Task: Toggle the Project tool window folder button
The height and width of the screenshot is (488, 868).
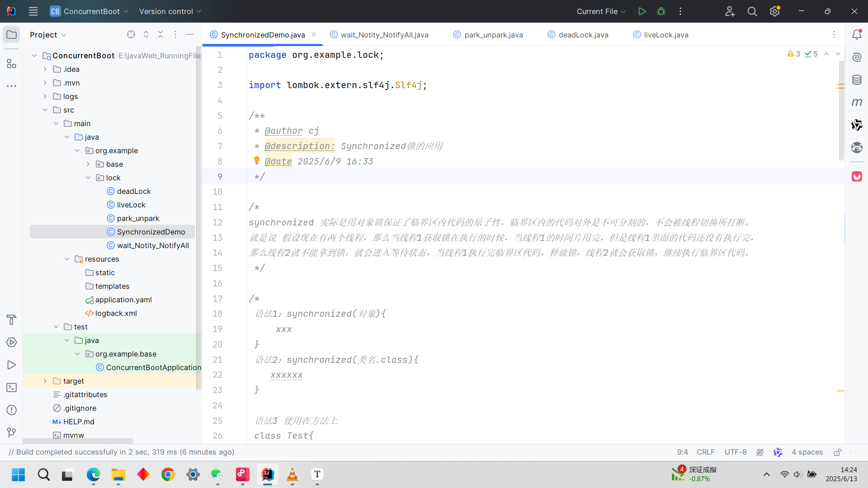Action: [x=12, y=35]
